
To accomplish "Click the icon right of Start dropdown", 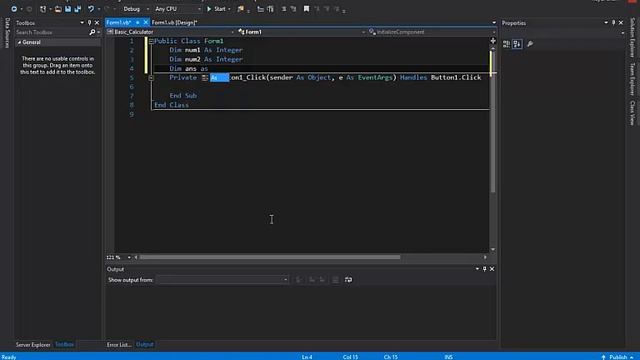I will [240, 9].
